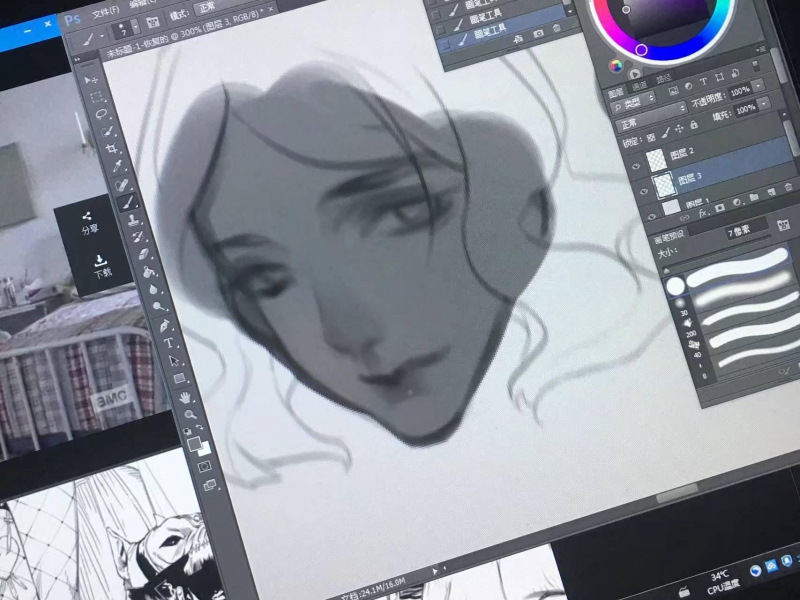This screenshot has width=800, height=600.
Task: Select the Rectangular Marquee tool
Action: tap(96, 97)
